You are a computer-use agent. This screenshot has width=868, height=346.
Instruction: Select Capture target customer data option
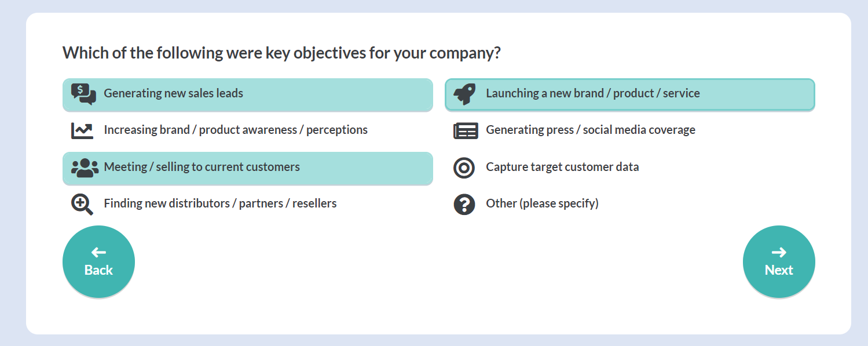coord(630,167)
